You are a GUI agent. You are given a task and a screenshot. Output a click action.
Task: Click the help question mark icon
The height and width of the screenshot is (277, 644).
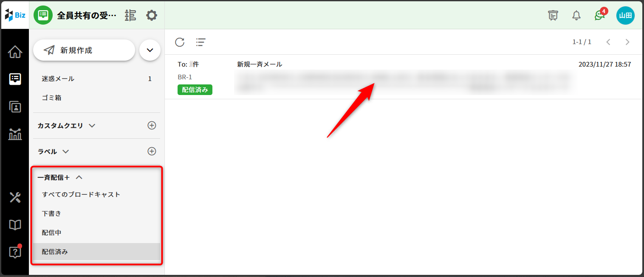coord(15,252)
